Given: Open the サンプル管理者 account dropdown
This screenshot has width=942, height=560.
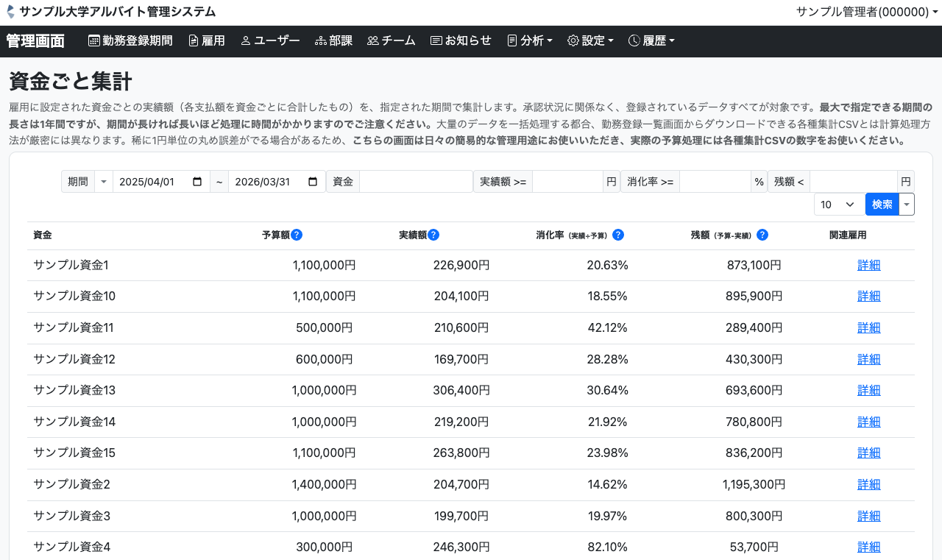Looking at the screenshot, I should click(866, 12).
